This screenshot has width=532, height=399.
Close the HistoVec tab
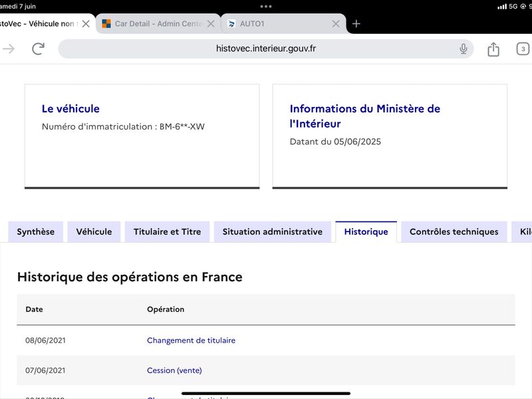click(86, 24)
